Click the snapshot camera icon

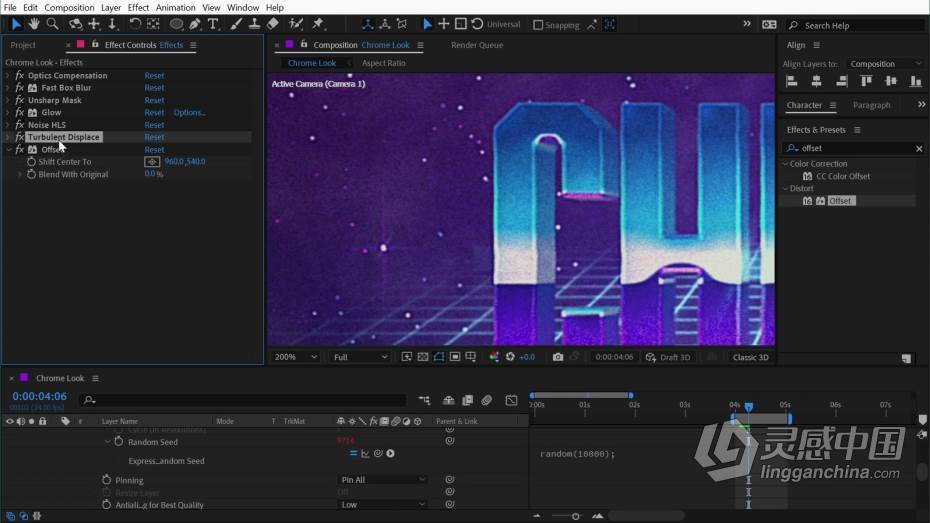tap(558, 357)
